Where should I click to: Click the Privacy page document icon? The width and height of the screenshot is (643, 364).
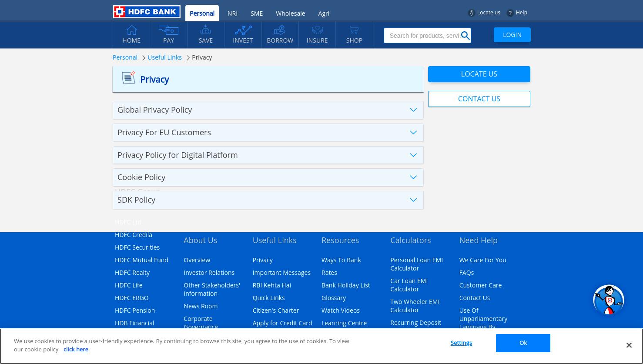(x=128, y=77)
